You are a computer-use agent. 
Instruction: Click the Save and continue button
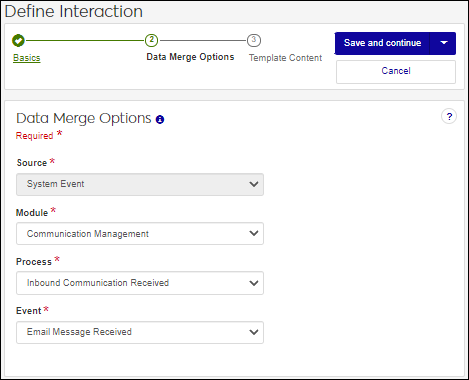382,43
